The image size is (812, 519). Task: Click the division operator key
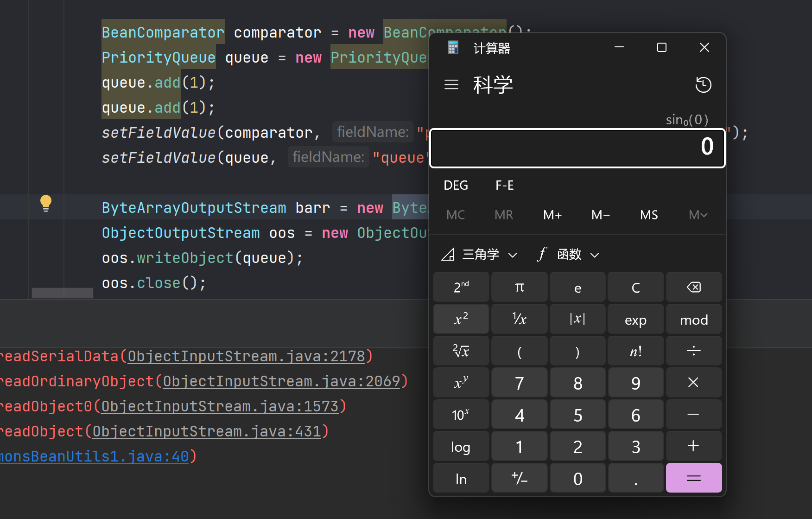(x=694, y=351)
